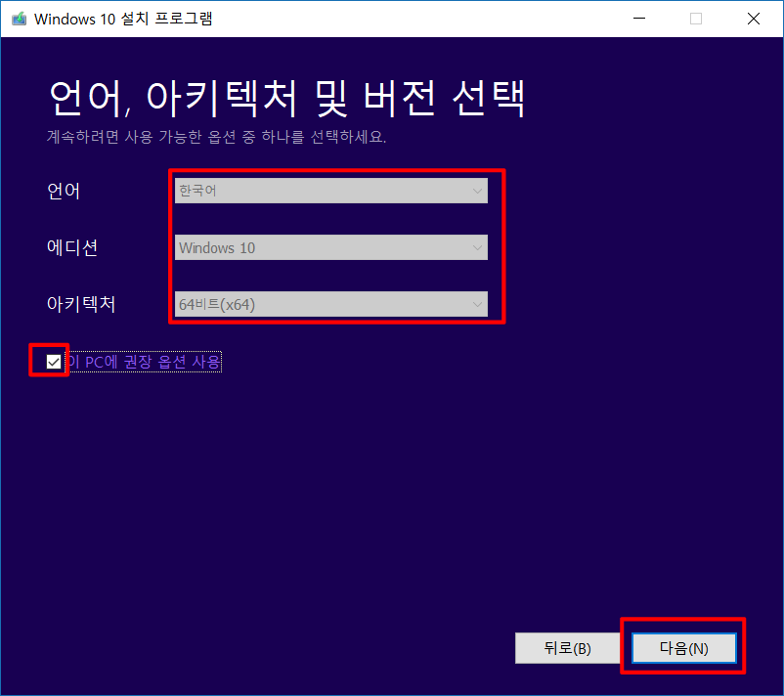
Task: Open the 아키텍처 dropdown showing 64비트(x64)
Action: [x=331, y=304]
